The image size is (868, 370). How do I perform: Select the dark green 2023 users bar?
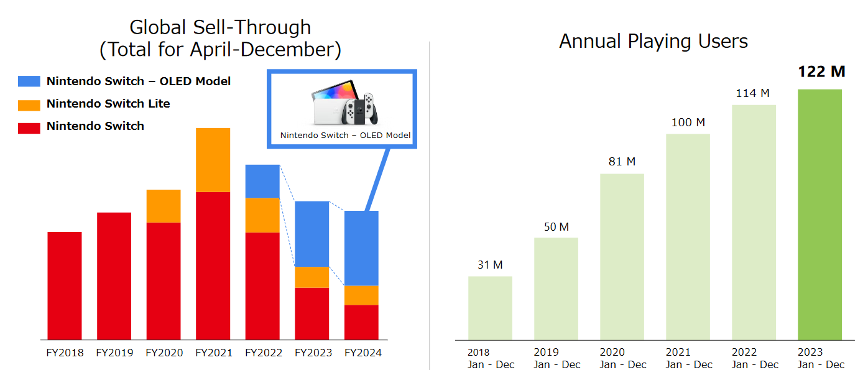(820, 215)
